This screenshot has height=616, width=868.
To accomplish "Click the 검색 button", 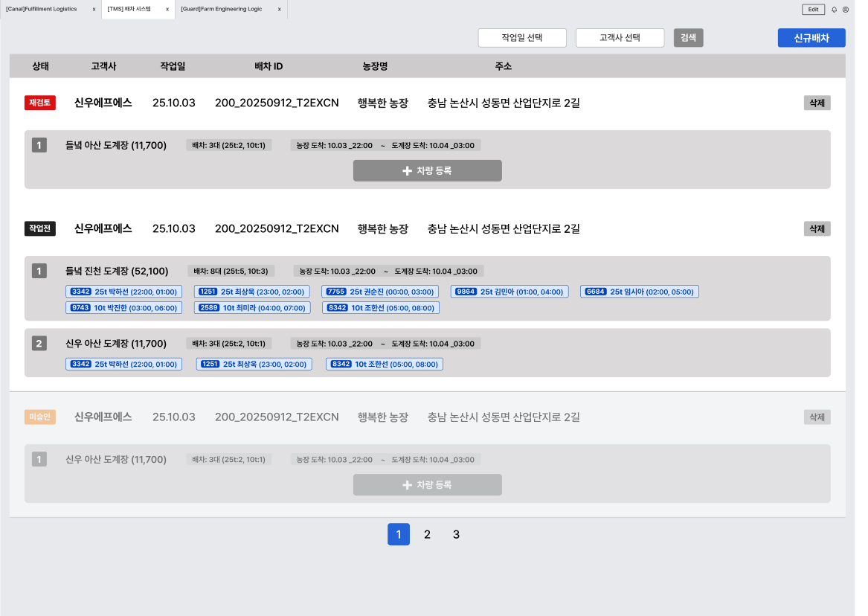I will click(688, 38).
